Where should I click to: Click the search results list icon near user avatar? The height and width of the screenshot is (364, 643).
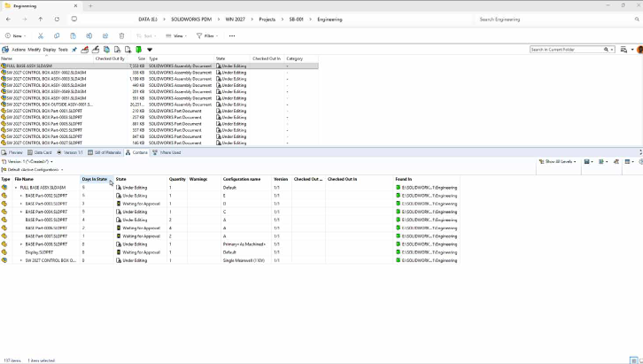(x=624, y=50)
